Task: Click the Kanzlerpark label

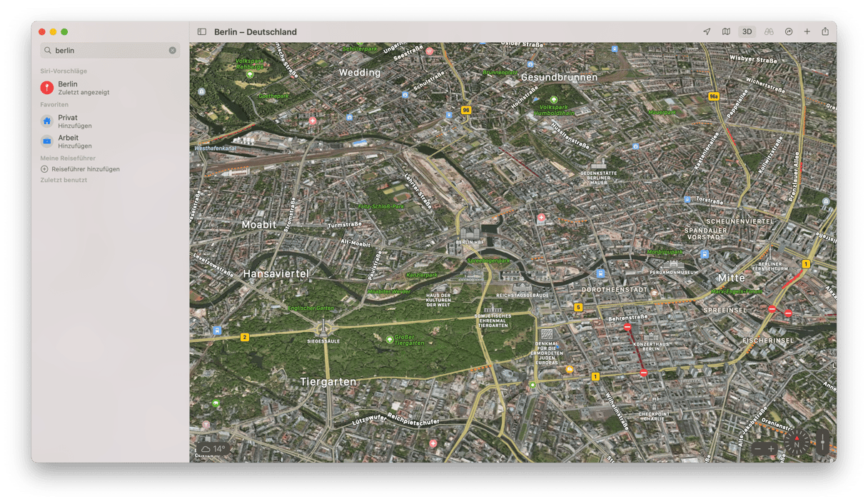Action: click(421, 275)
